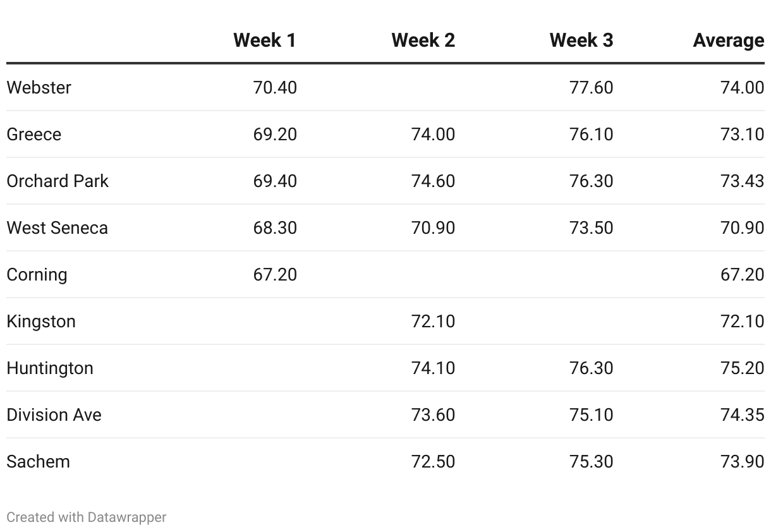Click Webster's Week 1 value 70.40
Screen dimensions: 771x532
(275, 87)
